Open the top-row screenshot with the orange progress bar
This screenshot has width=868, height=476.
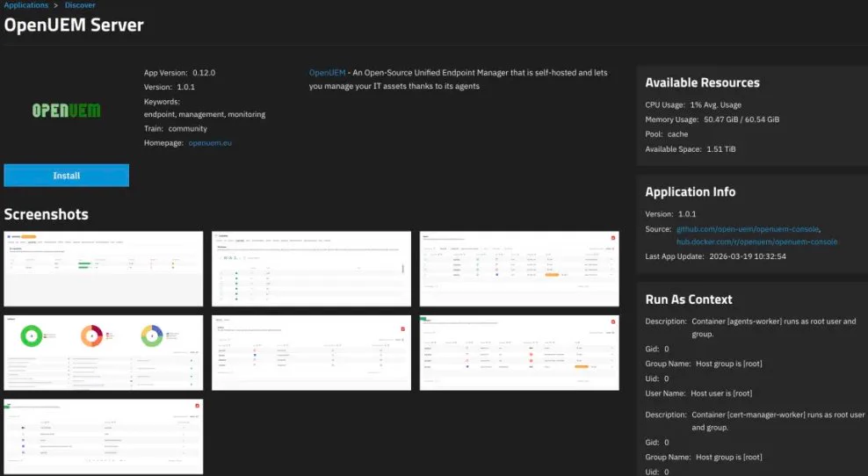519,269
